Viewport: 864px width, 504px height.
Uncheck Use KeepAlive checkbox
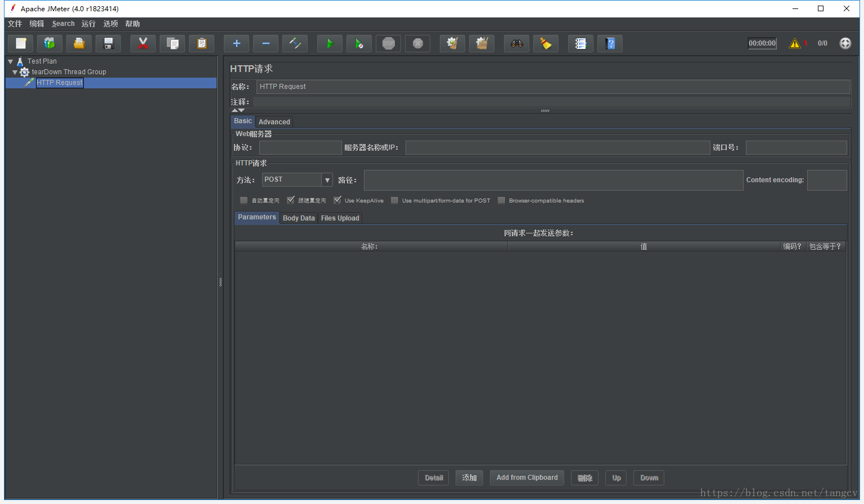point(337,200)
